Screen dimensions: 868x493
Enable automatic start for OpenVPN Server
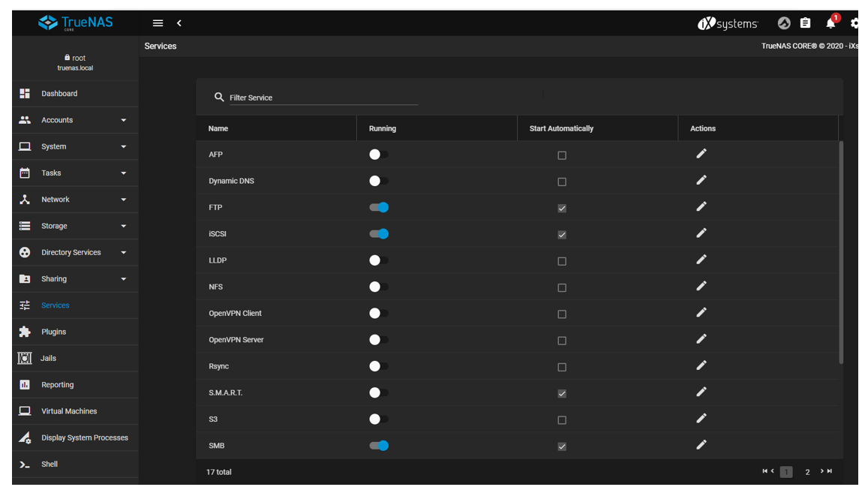[562, 341]
